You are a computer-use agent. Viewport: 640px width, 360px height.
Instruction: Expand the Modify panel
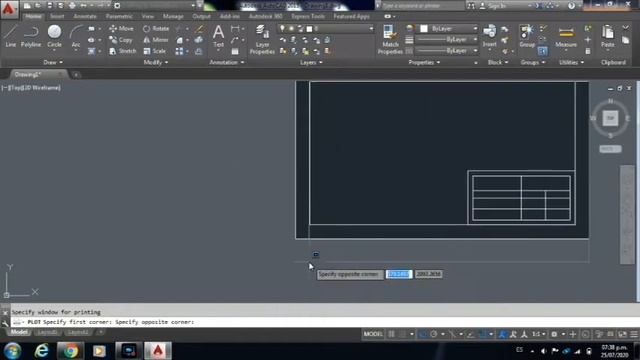(x=156, y=62)
